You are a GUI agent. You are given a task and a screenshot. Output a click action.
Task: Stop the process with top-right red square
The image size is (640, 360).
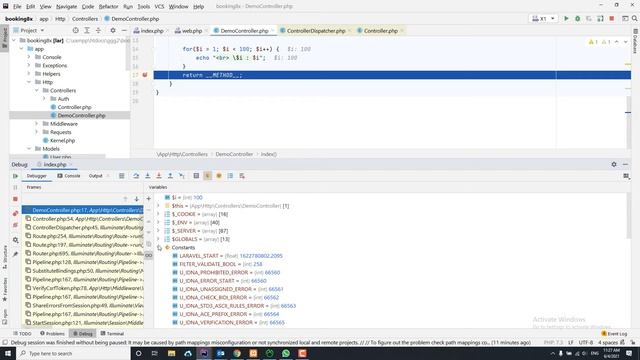tap(611, 19)
